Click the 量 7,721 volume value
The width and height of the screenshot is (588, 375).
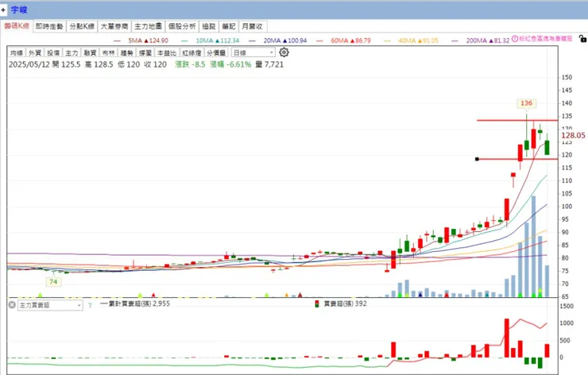(269, 64)
